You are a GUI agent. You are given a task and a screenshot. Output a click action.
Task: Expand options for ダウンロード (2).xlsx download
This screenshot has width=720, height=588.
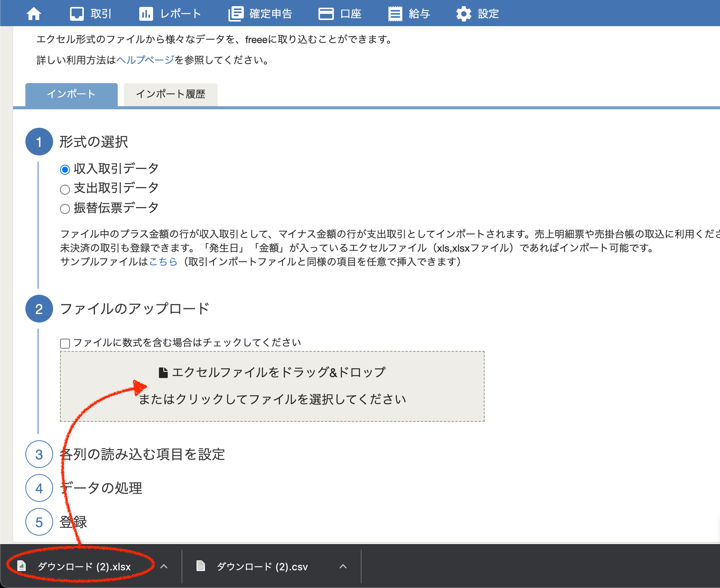(164, 566)
